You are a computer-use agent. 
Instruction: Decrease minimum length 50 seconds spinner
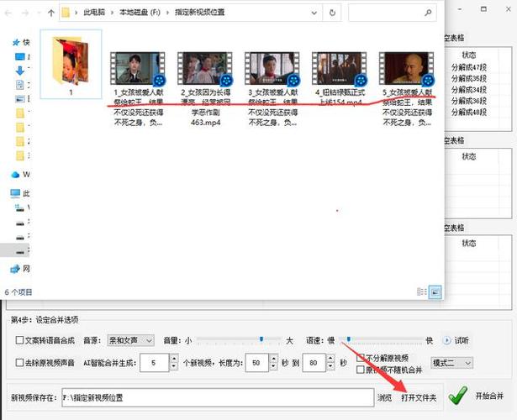point(273,366)
